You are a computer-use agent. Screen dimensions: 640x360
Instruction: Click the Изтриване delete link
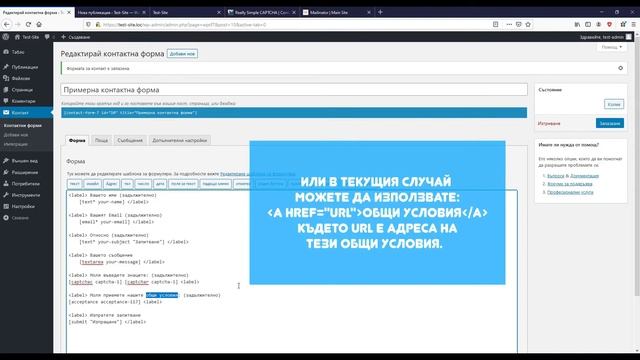click(549, 123)
